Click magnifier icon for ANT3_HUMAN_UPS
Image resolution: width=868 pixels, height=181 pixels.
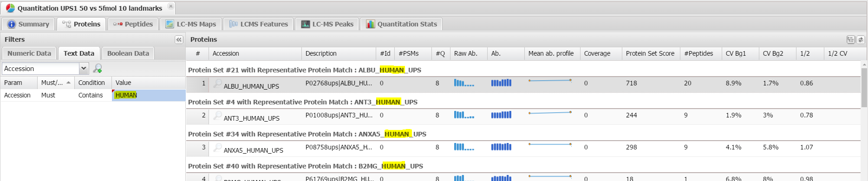[217, 116]
